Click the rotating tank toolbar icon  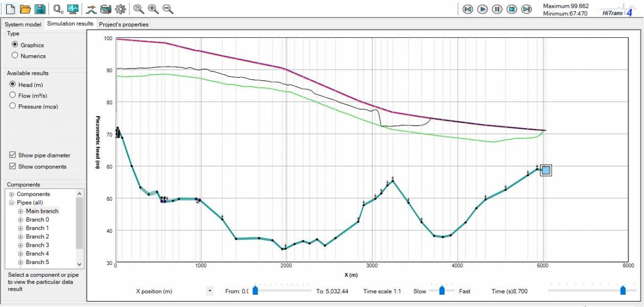tap(106, 9)
